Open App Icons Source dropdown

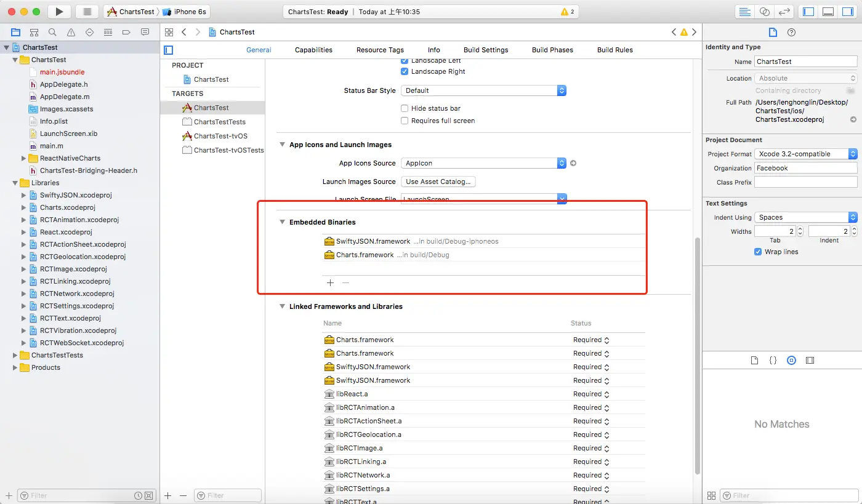483,163
